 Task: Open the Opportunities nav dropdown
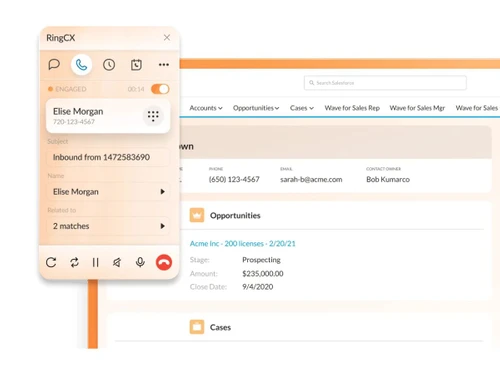coord(256,108)
